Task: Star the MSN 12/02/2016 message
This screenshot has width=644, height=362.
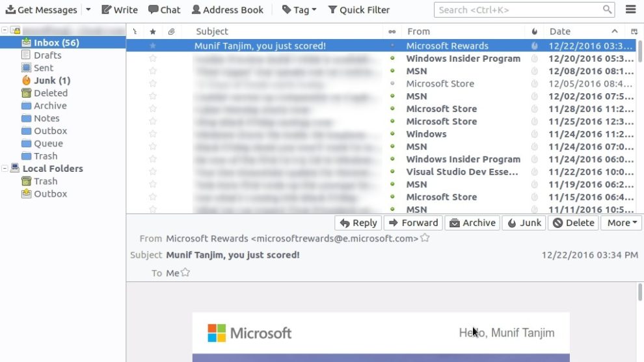Action: 153,96
